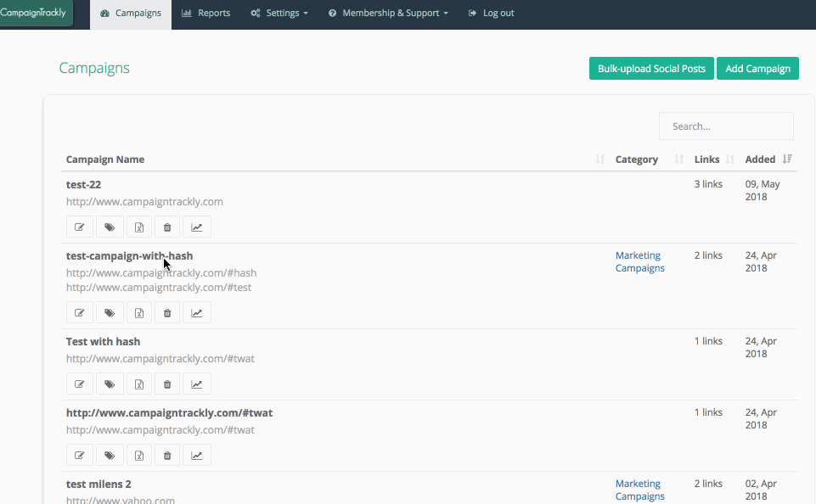816x504 pixels.
Task: Click tags icon for test-campaign-with-hash
Action: (110, 313)
